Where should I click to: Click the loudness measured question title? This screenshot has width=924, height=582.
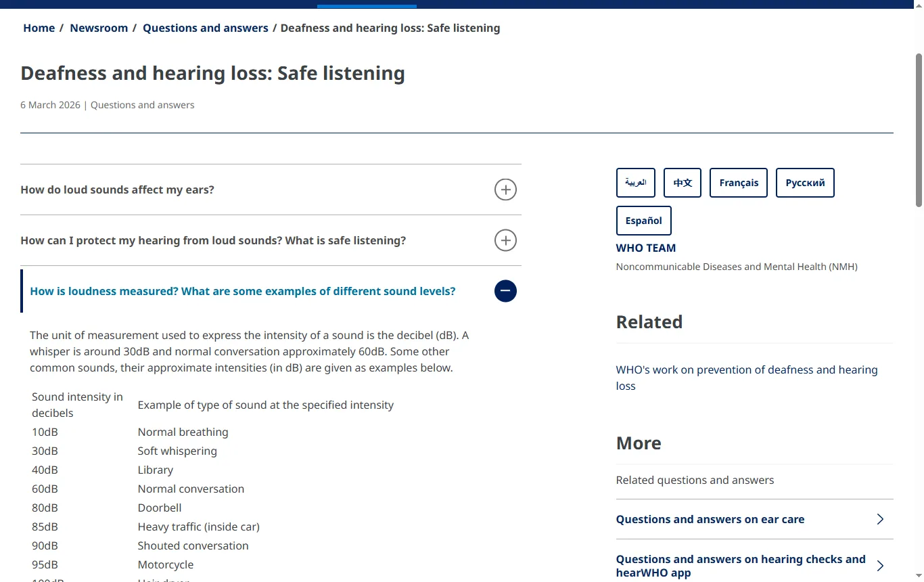click(243, 291)
